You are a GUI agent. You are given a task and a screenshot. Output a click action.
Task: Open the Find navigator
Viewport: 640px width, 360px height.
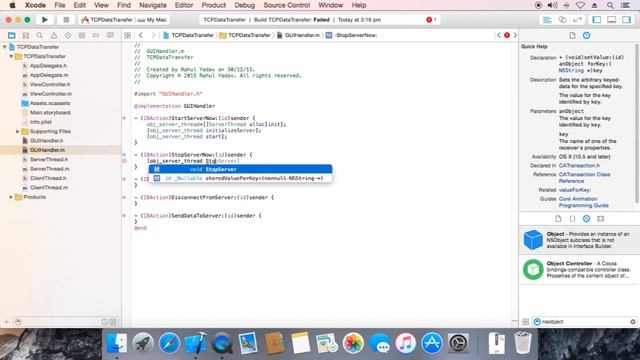click(x=40, y=36)
